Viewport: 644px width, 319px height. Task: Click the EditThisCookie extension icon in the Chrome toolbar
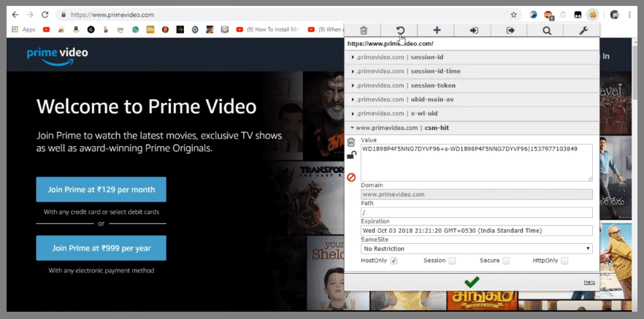[x=593, y=15]
